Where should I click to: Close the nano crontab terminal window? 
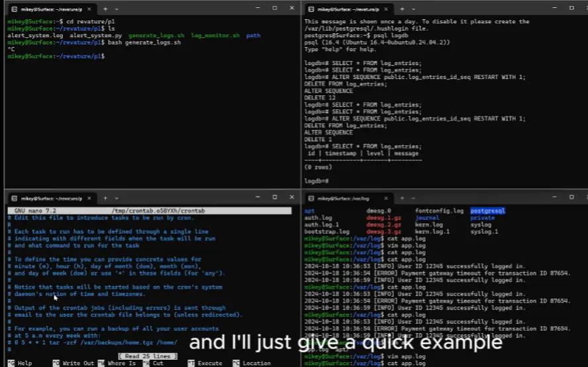click(292, 197)
